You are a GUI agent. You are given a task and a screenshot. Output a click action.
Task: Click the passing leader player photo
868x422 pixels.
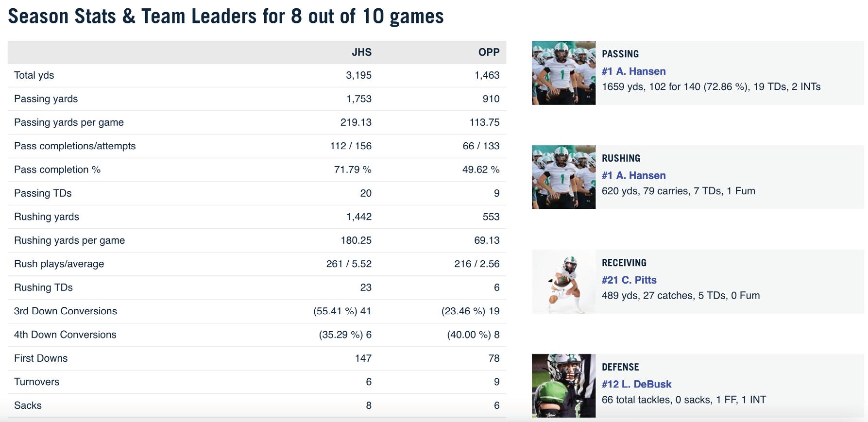563,73
